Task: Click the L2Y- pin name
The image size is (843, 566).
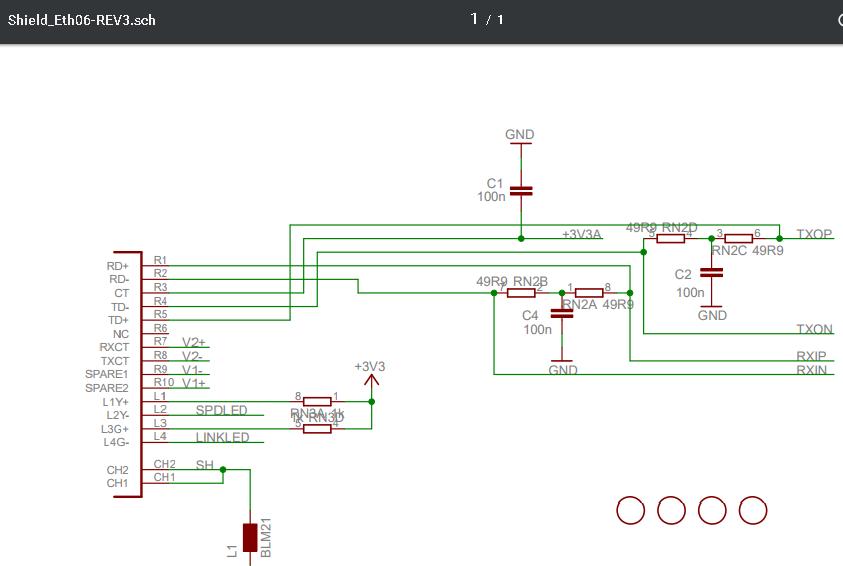Action: point(118,415)
